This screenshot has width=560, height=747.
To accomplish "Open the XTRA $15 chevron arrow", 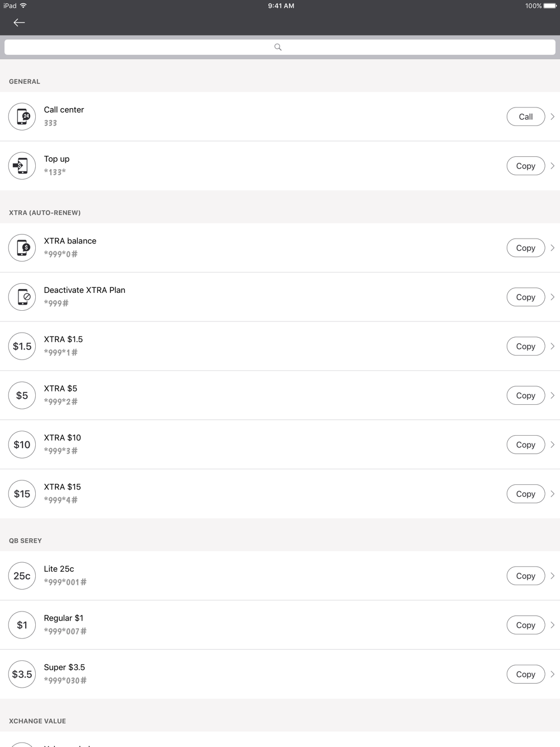I will tap(552, 494).
